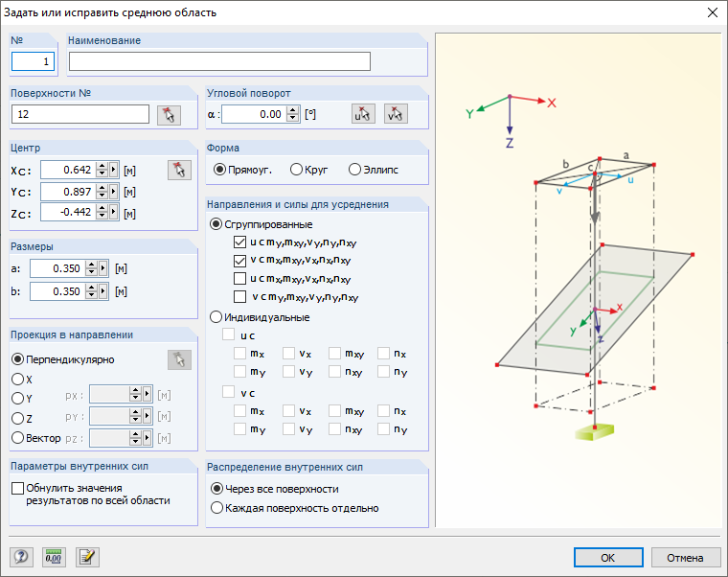The image size is (728, 577).
Task: Increase angle α with spinner up arrow
Action: (x=292, y=110)
